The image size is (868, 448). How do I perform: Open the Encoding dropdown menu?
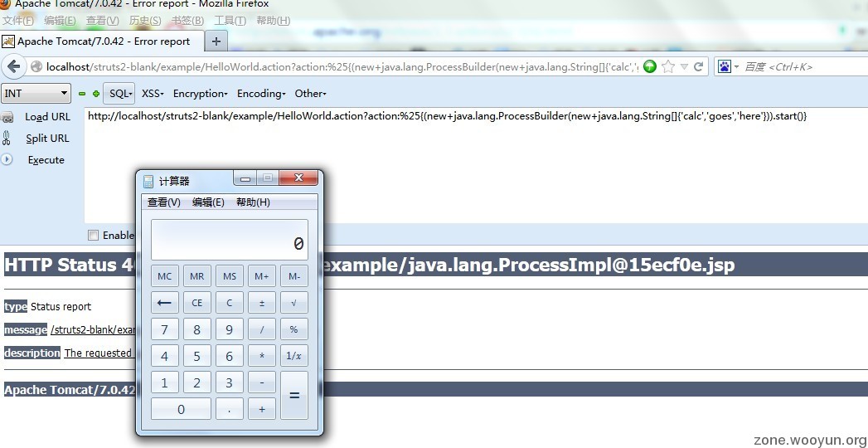coord(261,94)
